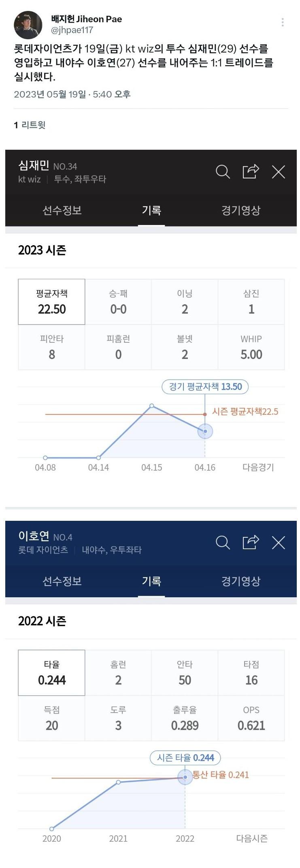View the 1 리트윗 list
This screenshot has width=300, height=868.
(x=30, y=125)
